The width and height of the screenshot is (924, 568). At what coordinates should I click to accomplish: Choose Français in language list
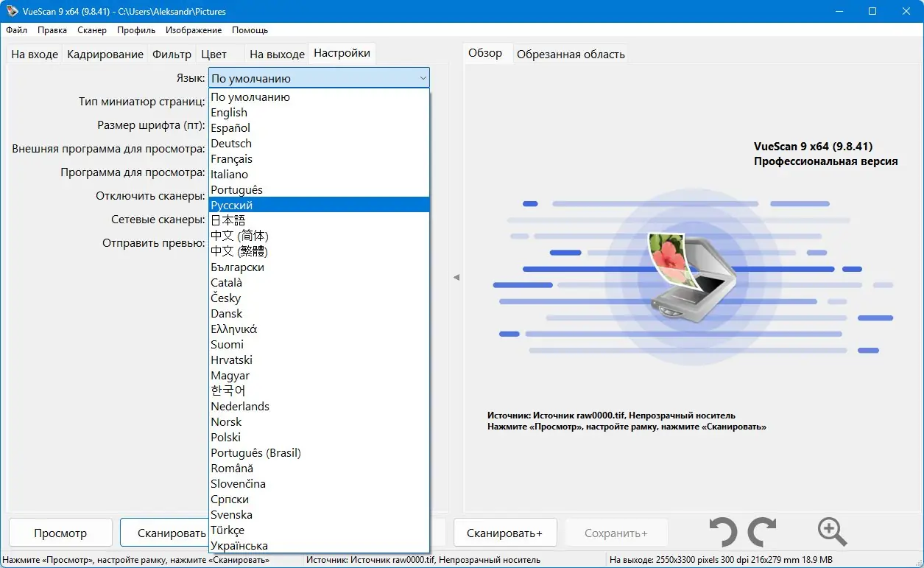[x=319, y=158]
